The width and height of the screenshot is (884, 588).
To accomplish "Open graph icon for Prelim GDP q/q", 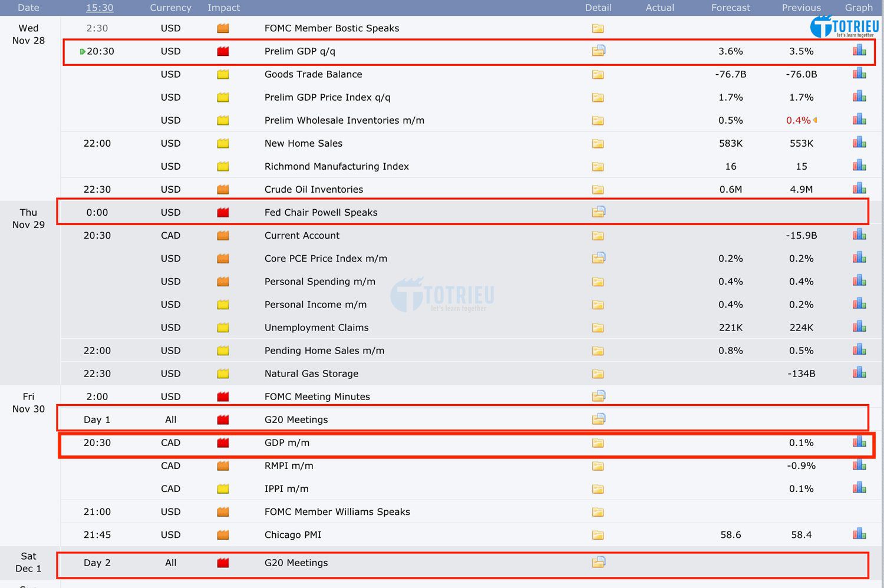I will coord(859,51).
